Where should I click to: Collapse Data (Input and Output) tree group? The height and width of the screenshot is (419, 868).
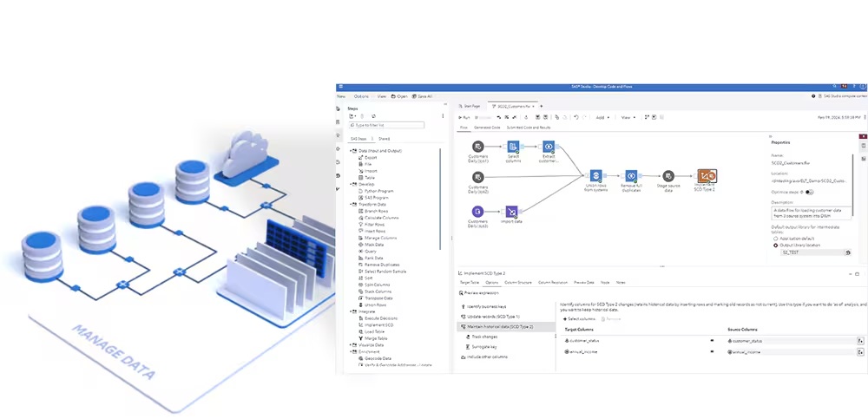pyautogui.click(x=351, y=151)
